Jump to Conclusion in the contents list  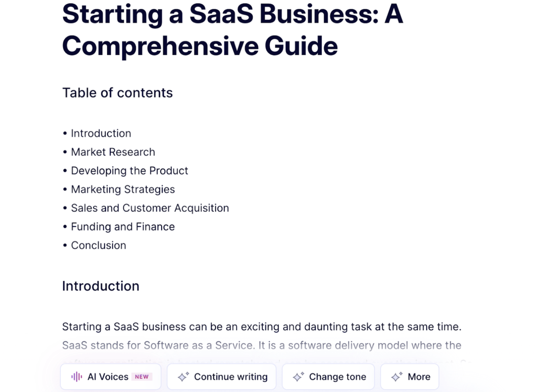[98, 245]
